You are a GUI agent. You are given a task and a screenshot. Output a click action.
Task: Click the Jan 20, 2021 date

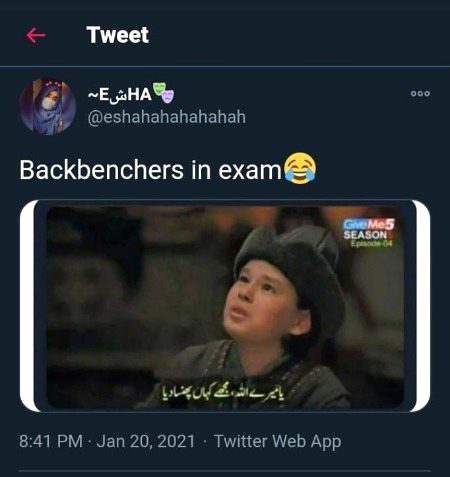pos(146,441)
